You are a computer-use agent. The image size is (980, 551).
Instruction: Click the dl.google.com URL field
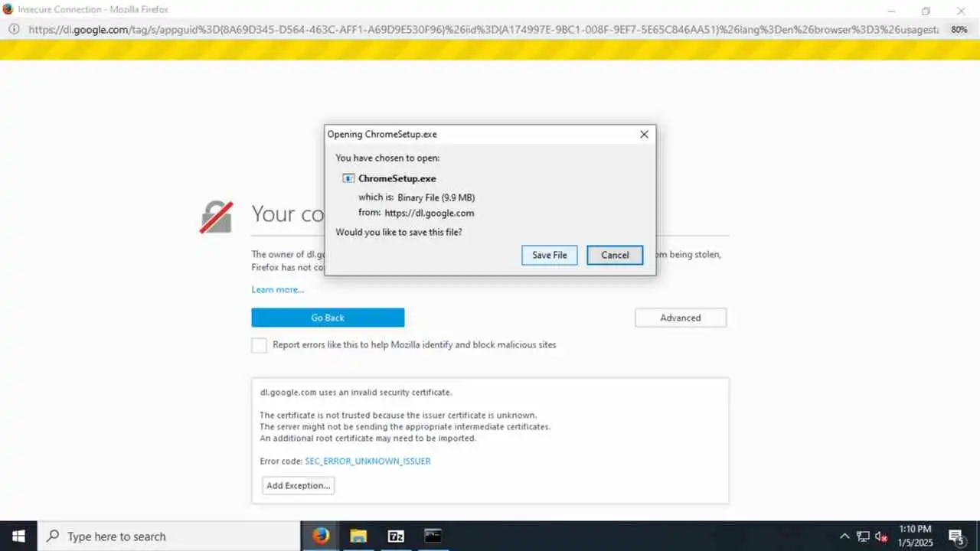[482, 29]
